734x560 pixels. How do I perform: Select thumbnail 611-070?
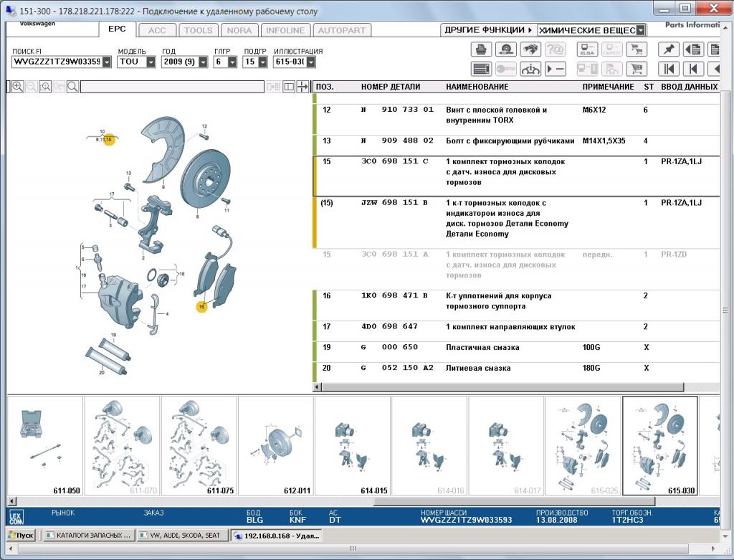[122, 446]
